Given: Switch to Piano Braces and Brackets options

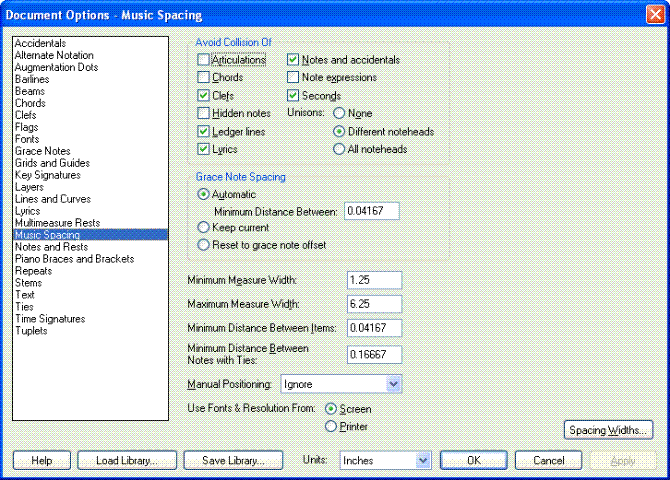Looking at the screenshot, I should click(x=74, y=259).
